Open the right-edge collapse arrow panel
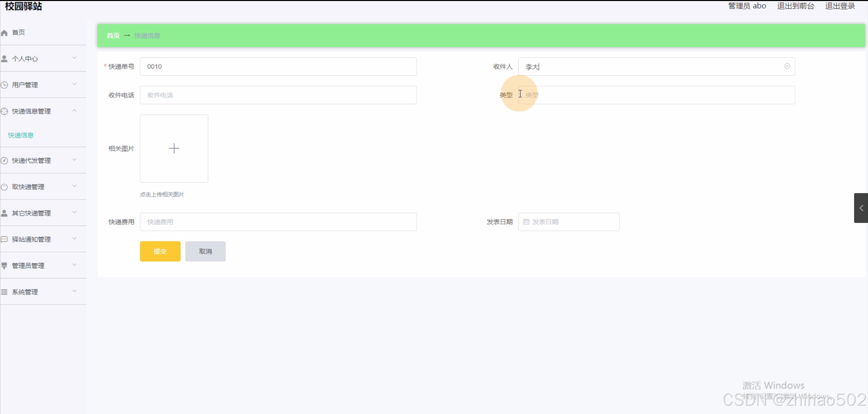Image resolution: width=868 pixels, height=414 pixels. point(861,208)
